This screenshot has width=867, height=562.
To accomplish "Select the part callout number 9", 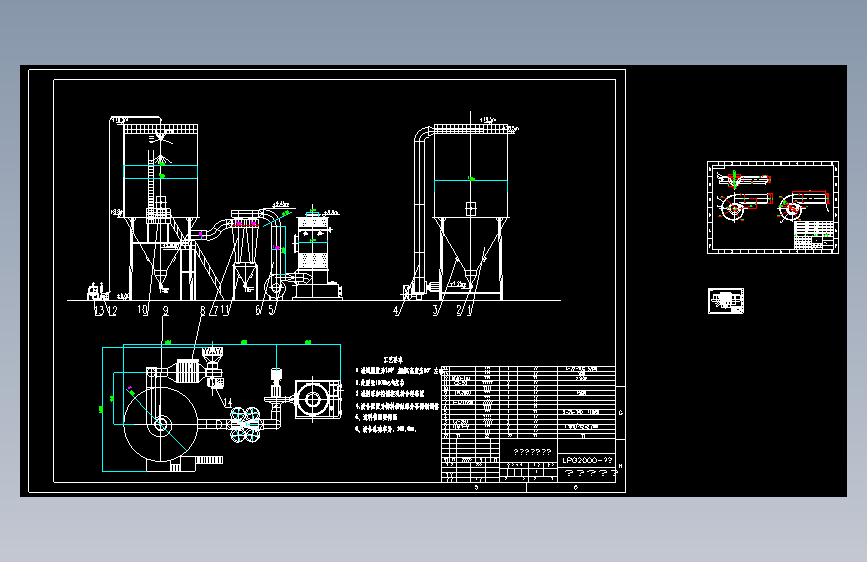I will [165, 311].
